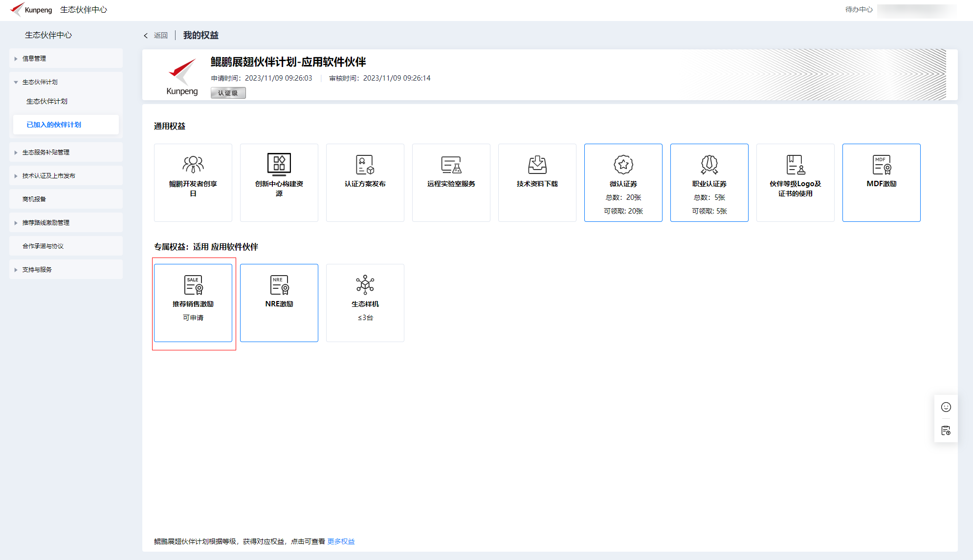Open 待办中心 in the top right

pos(859,10)
